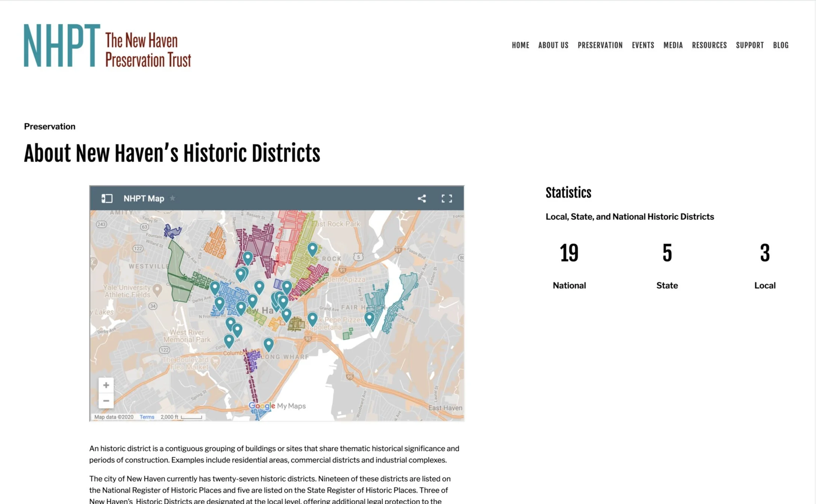Select the pin in the Fair Haven district
The height and width of the screenshot is (504, 816).
click(369, 319)
